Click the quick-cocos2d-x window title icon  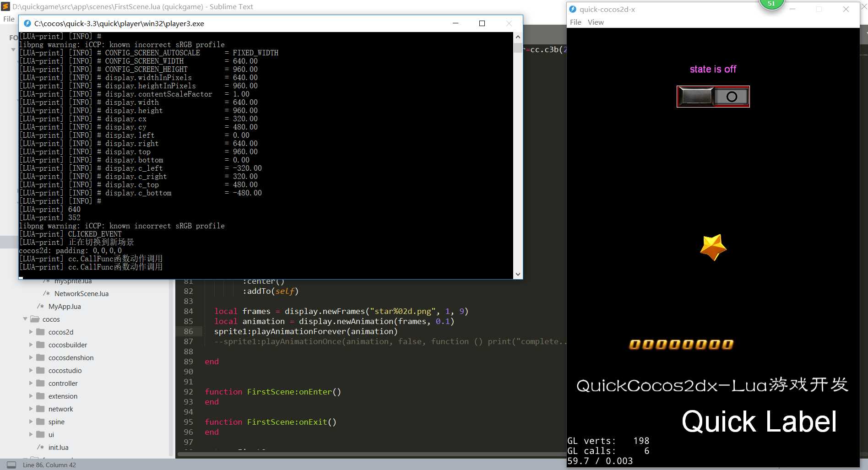pyautogui.click(x=573, y=9)
